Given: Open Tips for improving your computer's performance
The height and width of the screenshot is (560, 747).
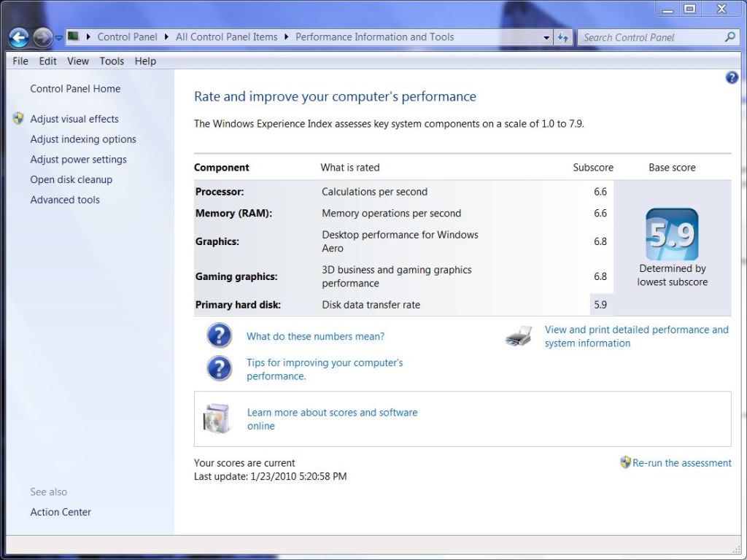Looking at the screenshot, I should (x=325, y=370).
